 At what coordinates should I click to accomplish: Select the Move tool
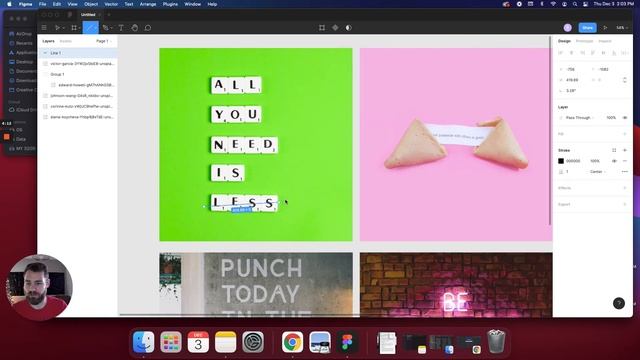pos(57,28)
